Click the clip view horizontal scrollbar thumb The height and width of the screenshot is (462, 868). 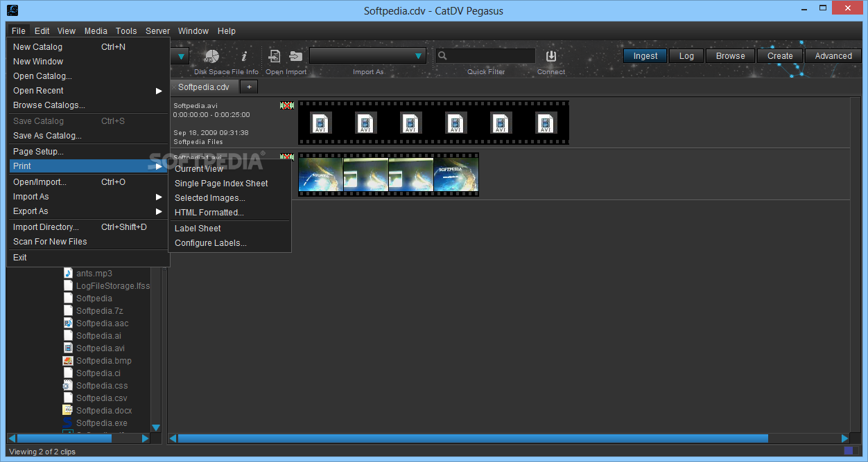tap(473, 438)
